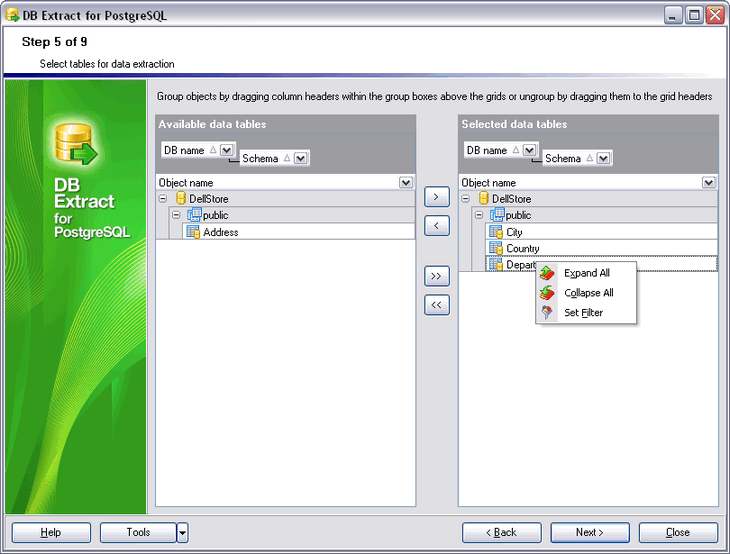Click the Address table icon in Available tables

click(x=193, y=232)
